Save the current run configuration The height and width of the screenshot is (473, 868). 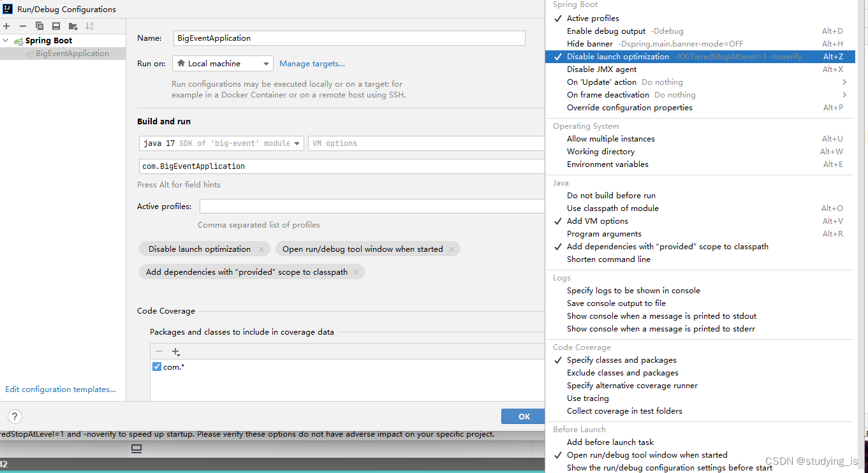click(x=55, y=25)
